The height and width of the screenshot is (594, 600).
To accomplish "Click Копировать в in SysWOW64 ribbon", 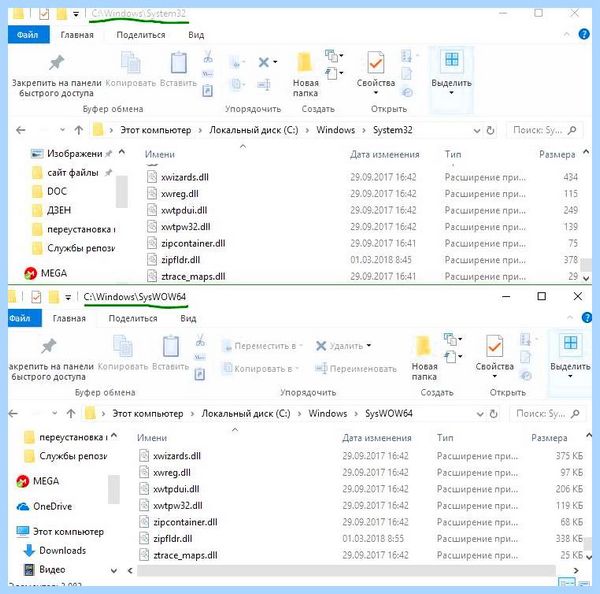I will pos(261,369).
